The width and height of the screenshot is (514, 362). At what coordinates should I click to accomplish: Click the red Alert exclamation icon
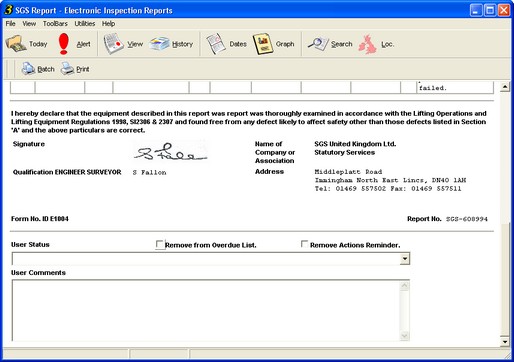(x=63, y=44)
